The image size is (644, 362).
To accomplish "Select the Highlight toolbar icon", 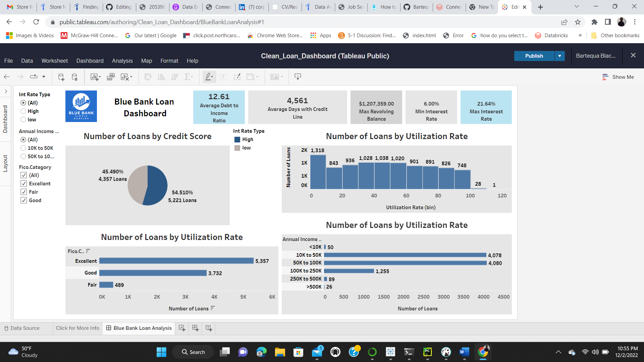I will pos(208,77).
